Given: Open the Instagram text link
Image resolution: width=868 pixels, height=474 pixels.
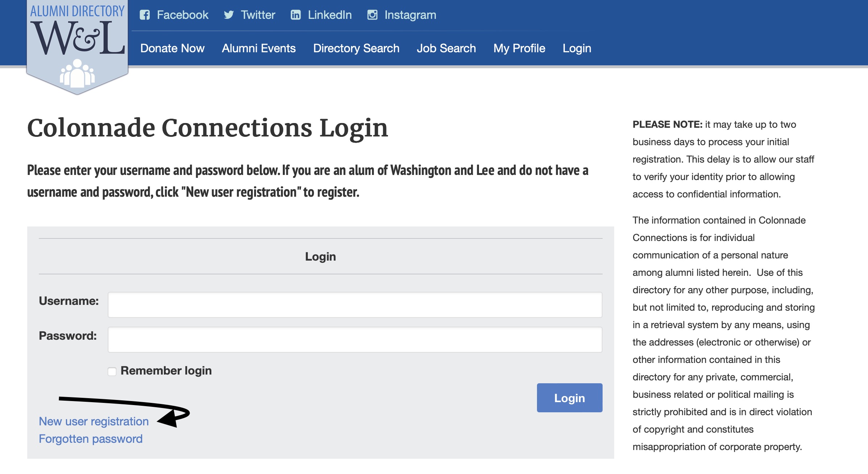Looking at the screenshot, I should click(x=410, y=15).
